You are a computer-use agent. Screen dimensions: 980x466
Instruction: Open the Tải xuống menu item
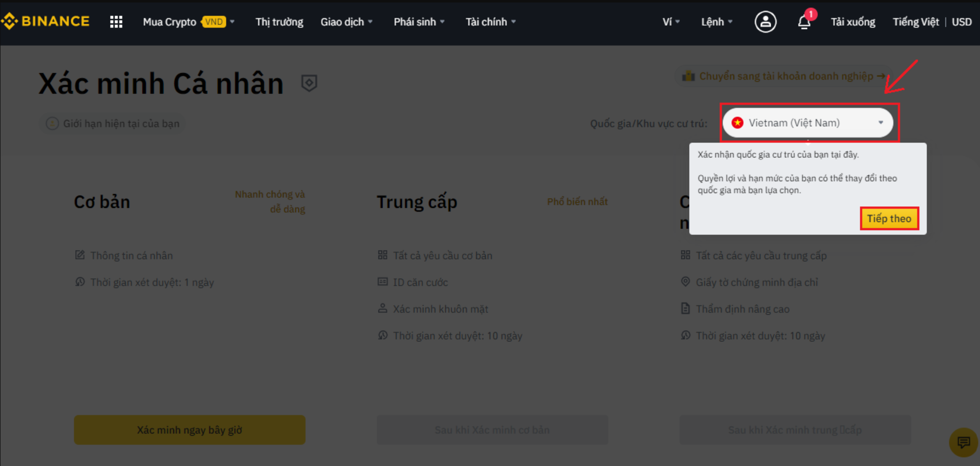853,22
